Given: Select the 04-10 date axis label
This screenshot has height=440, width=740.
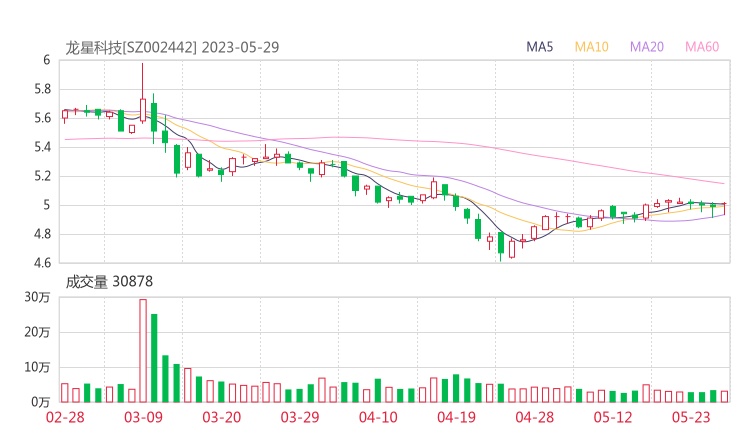Looking at the screenshot, I should pyautogui.click(x=378, y=417).
